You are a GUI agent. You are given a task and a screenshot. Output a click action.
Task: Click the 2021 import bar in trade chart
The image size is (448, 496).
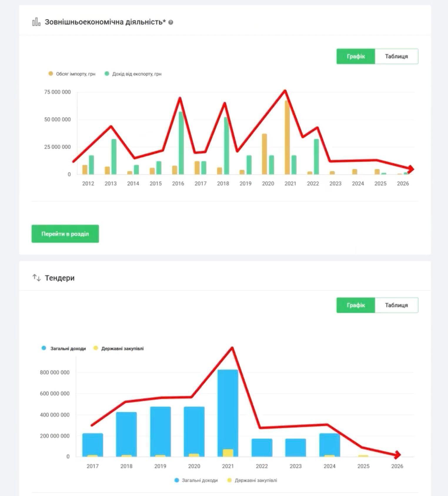click(287, 137)
